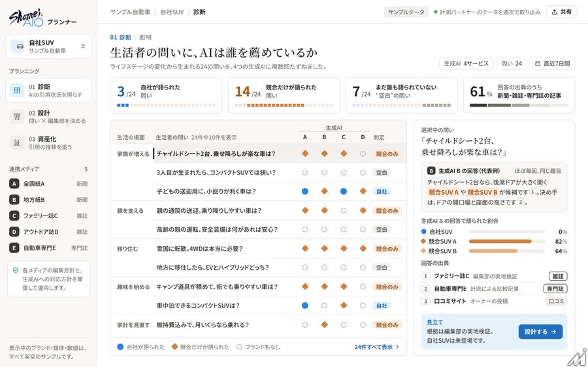Viewport: 588px width, 367px height.
Task: Click the 競合SUV B 64% bar
Action: (x=506, y=251)
